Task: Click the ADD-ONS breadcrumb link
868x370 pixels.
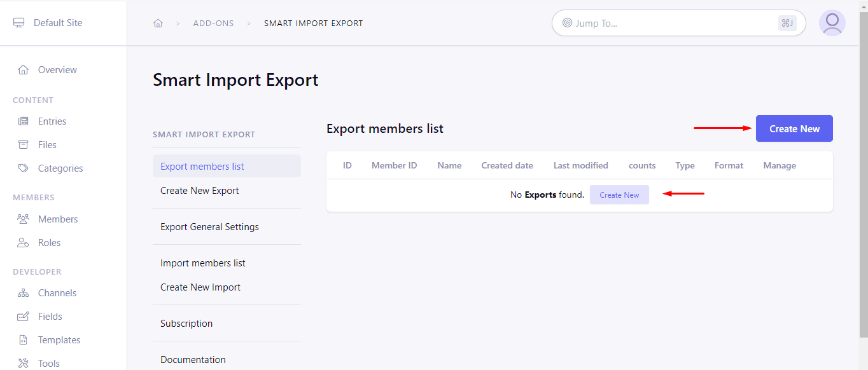Action: 213,23
